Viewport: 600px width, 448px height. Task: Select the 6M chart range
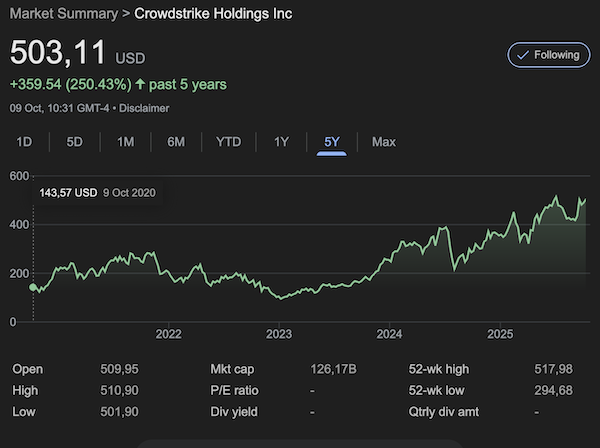coord(176,142)
